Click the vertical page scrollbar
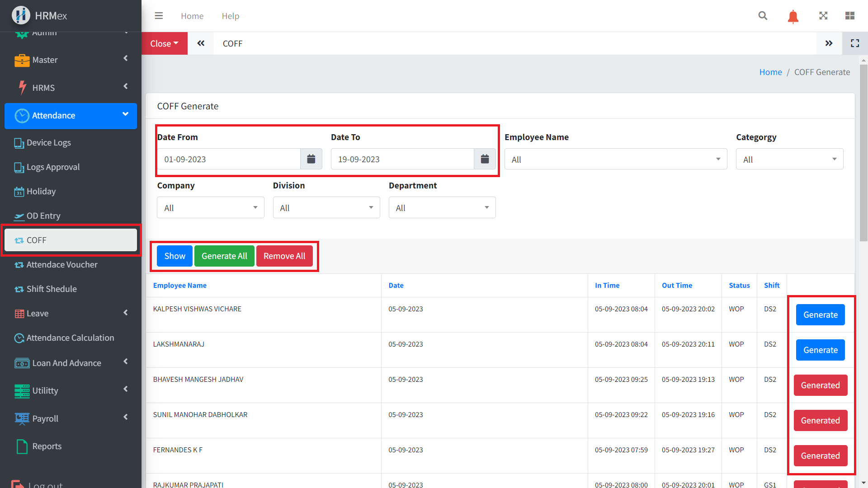Viewport: 868px width, 488px height. pyautogui.click(x=863, y=154)
